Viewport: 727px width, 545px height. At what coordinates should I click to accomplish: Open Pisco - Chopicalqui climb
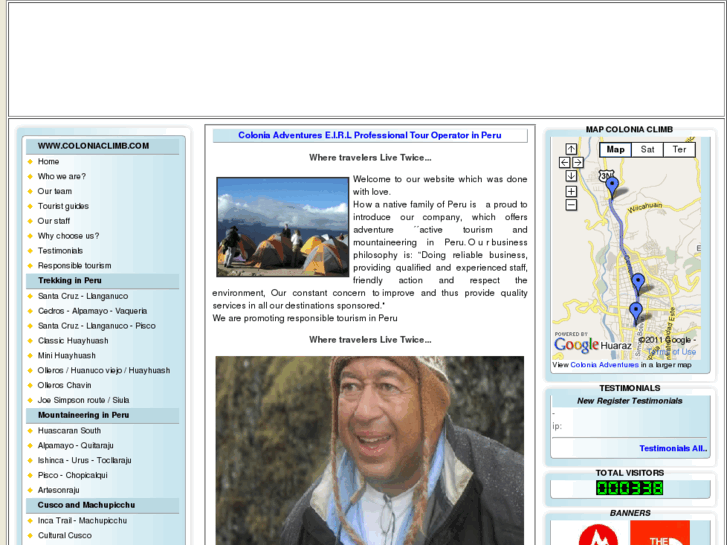coord(72,475)
